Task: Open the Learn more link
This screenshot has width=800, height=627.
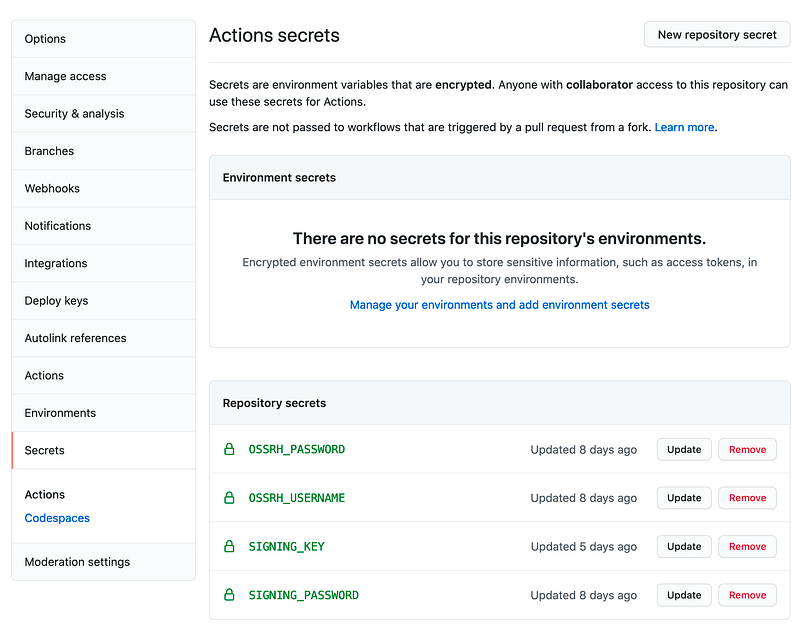Action: click(684, 127)
